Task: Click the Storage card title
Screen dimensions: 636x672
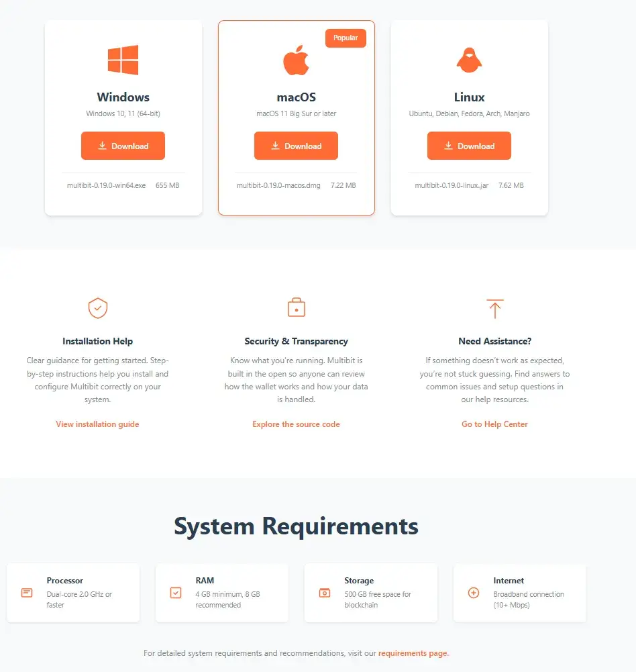Action: tap(359, 581)
